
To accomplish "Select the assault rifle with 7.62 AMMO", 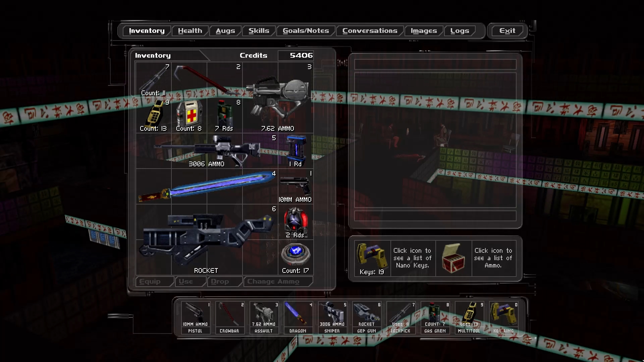I will click(x=278, y=98).
